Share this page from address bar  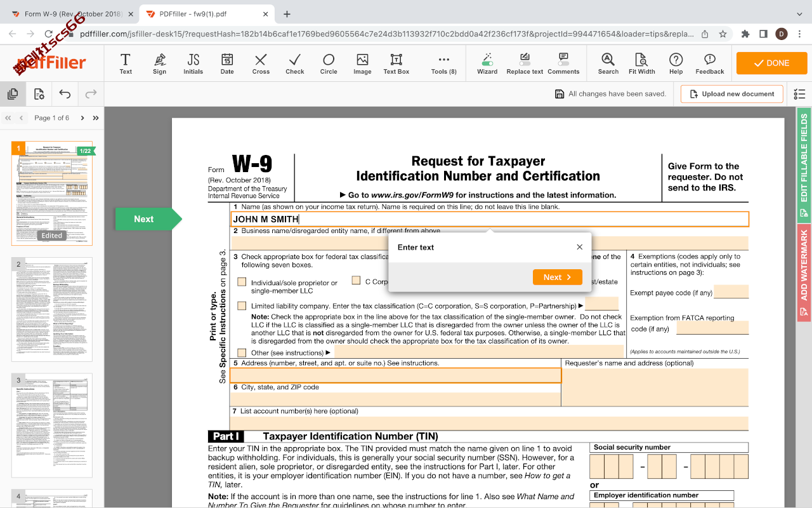click(705, 34)
